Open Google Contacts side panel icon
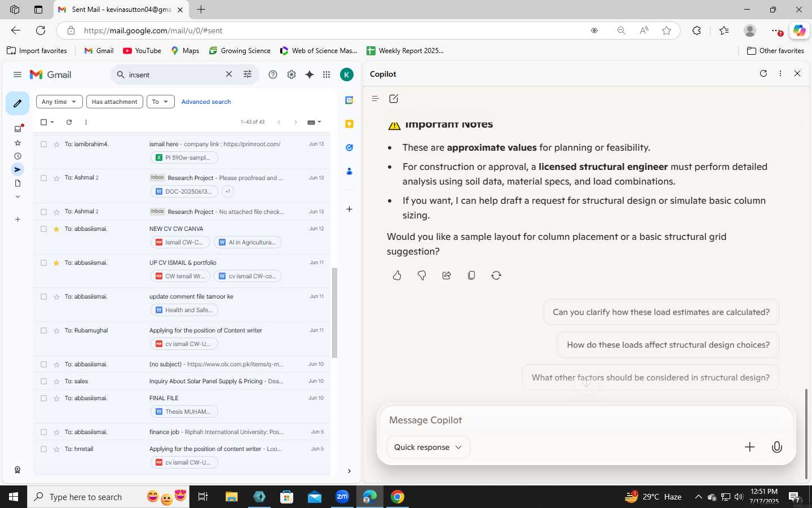Screen dimensions: 812x508 click(349, 171)
